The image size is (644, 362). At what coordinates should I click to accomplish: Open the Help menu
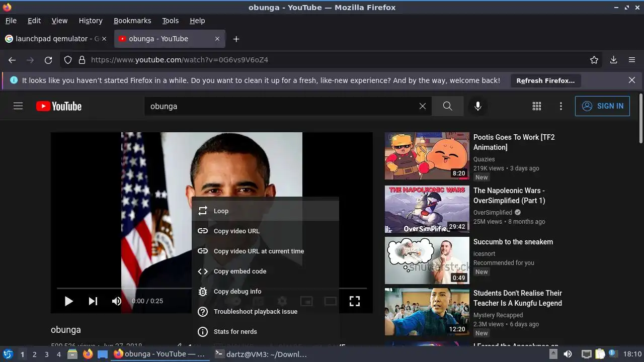(x=197, y=21)
